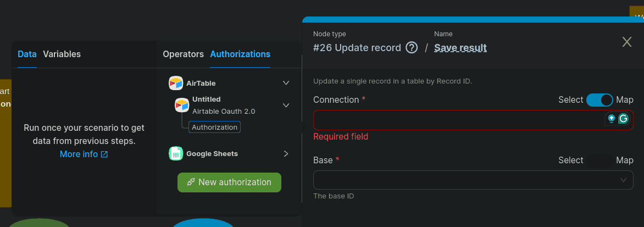This screenshot has width=644, height=227.
Task: Click the Google Sheets icon
Action: tap(176, 154)
